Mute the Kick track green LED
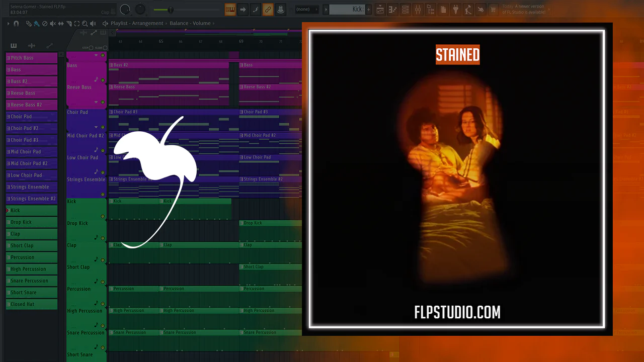 click(x=103, y=216)
